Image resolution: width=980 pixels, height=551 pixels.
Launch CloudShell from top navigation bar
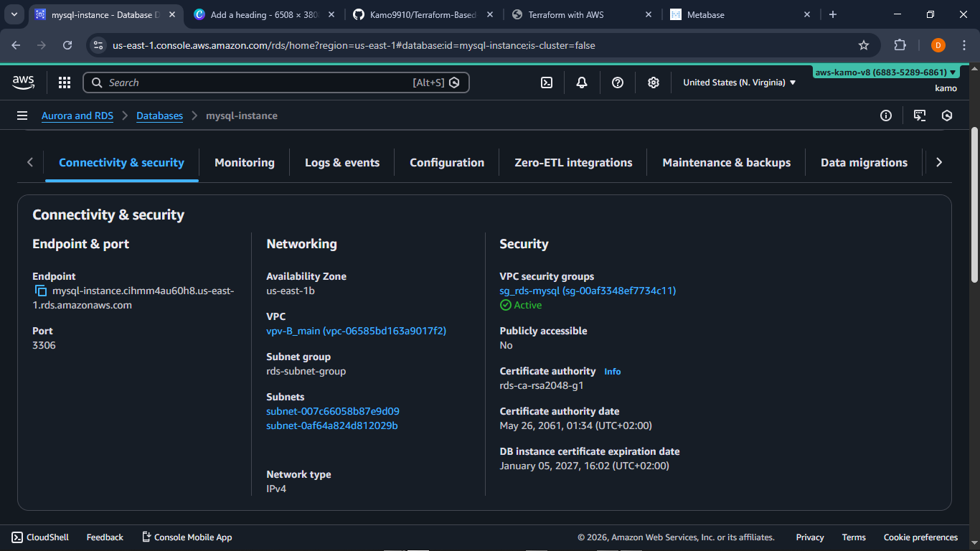click(x=547, y=83)
